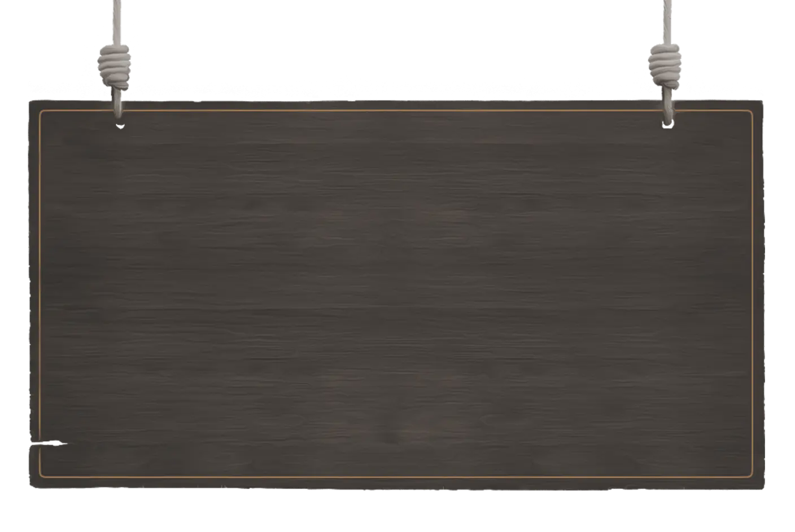Click the center of the wooden sign

coord(396,294)
